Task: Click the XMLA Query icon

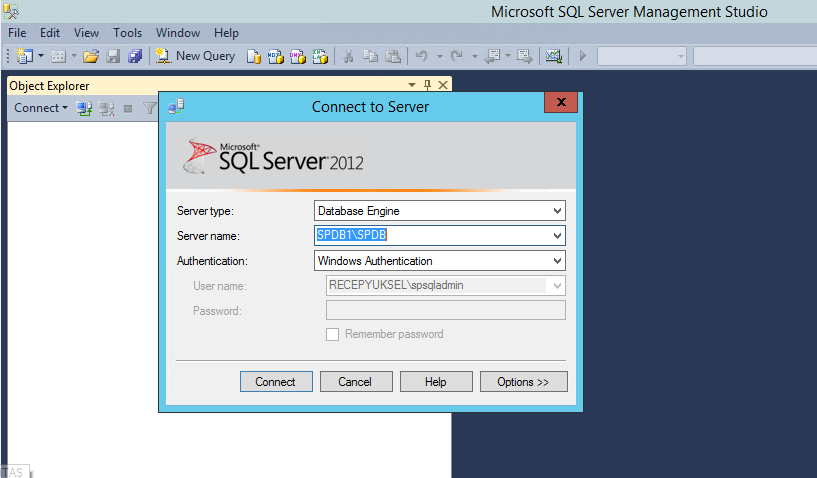Action: click(320, 56)
